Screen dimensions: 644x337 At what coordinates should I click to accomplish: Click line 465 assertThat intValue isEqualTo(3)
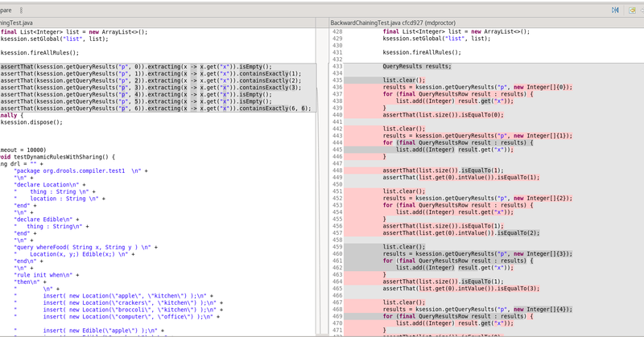[x=461, y=289]
